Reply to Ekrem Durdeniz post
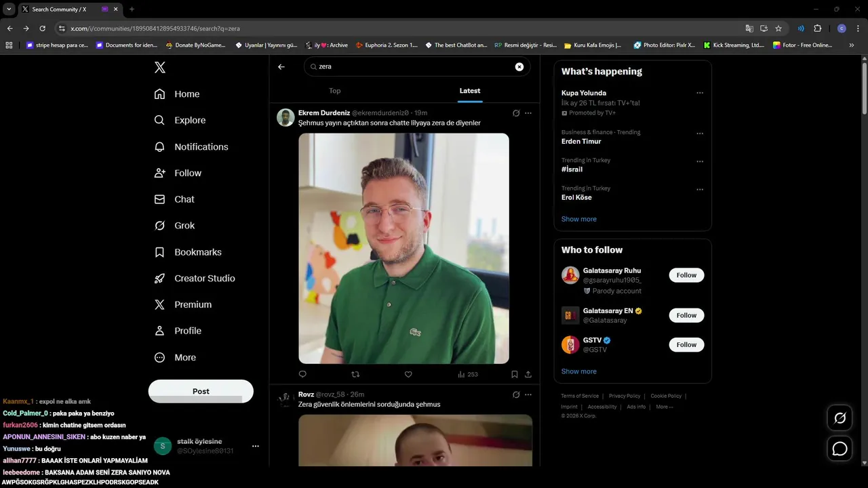Image resolution: width=868 pixels, height=488 pixels. 302,374
